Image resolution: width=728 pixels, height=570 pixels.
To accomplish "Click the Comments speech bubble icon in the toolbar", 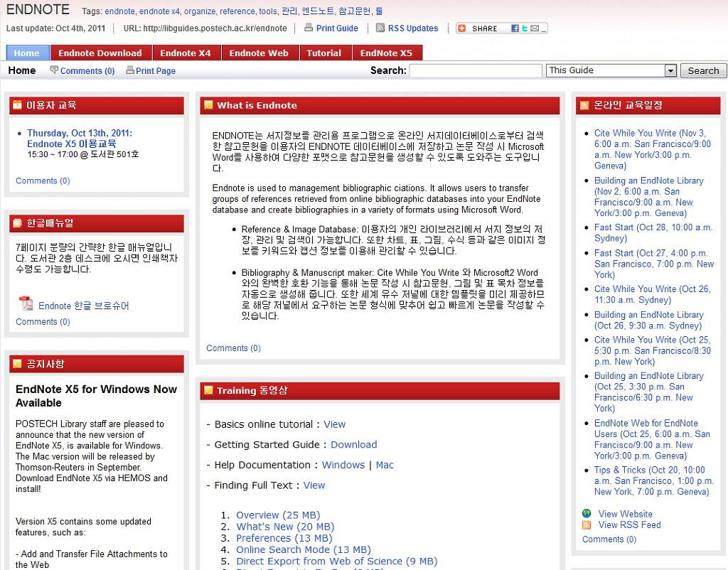I will 54,70.
